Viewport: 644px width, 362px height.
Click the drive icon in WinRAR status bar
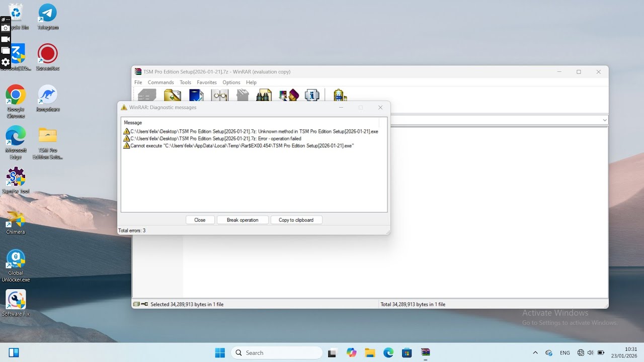[136, 304]
